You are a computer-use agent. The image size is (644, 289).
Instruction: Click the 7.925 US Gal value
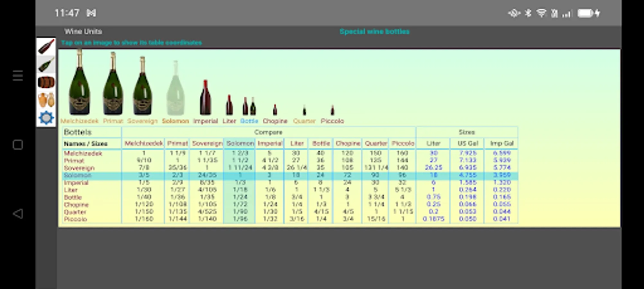[468, 153]
